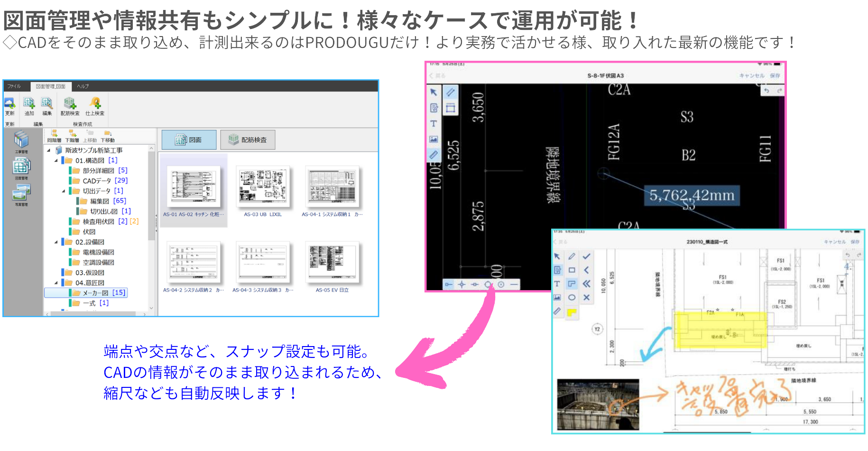Select the 03.仮設図 folder
The image size is (868, 451).
(x=83, y=273)
